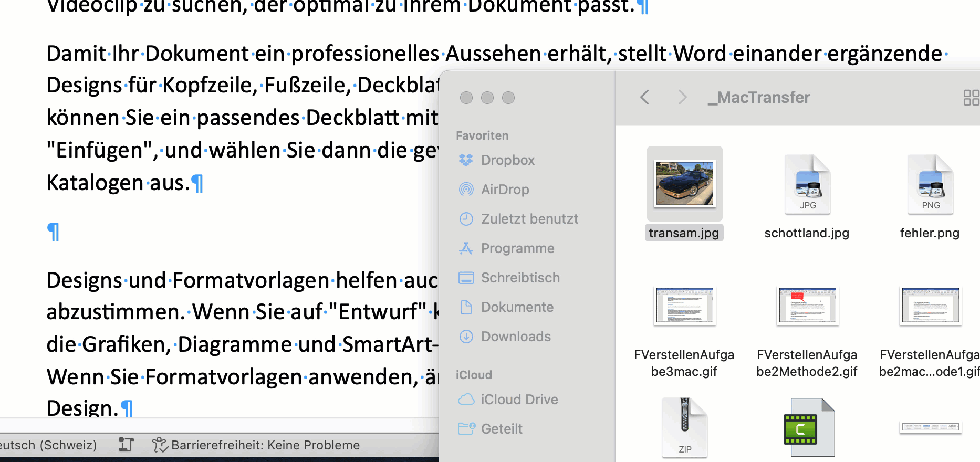Select the schottland.jpg file
Screen dimensions: 980x462
tap(807, 184)
